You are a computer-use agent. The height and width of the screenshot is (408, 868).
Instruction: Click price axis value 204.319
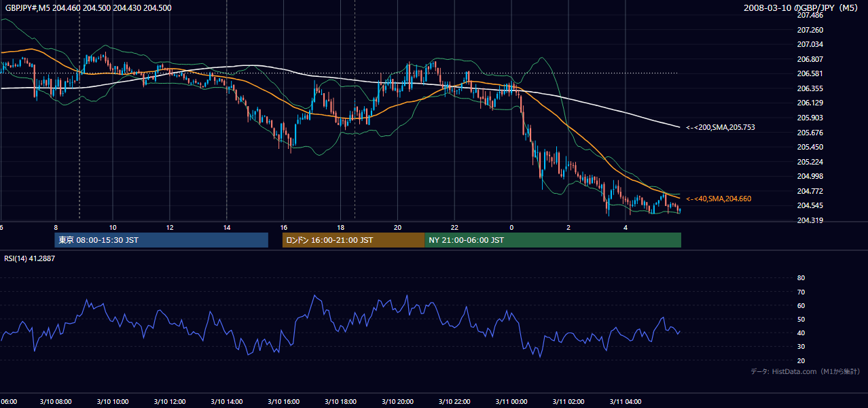pyautogui.click(x=810, y=220)
